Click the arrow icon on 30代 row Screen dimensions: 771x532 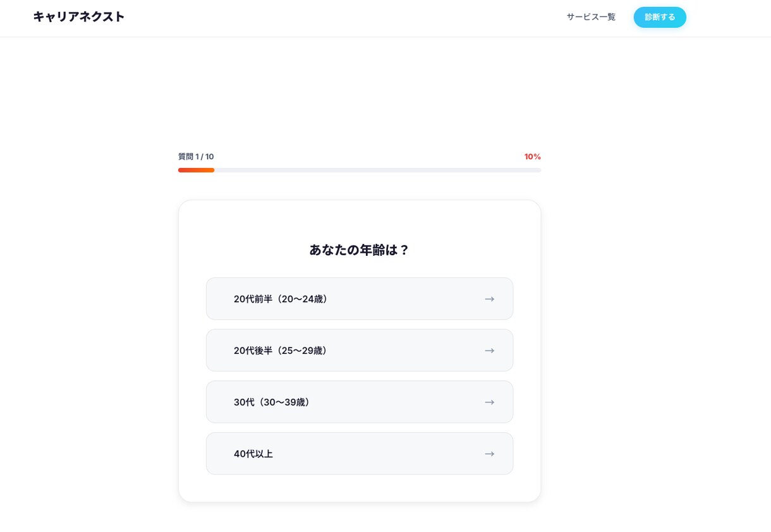coord(490,402)
